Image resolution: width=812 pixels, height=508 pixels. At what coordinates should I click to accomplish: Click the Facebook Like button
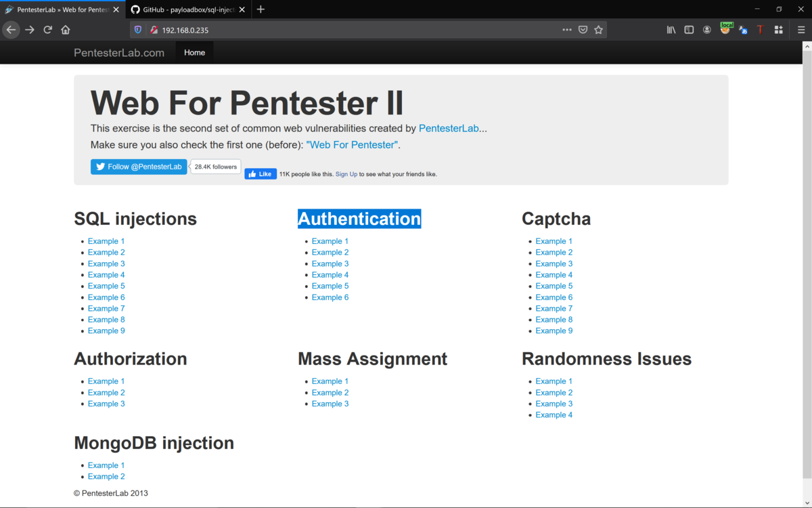pyautogui.click(x=261, y=174)
